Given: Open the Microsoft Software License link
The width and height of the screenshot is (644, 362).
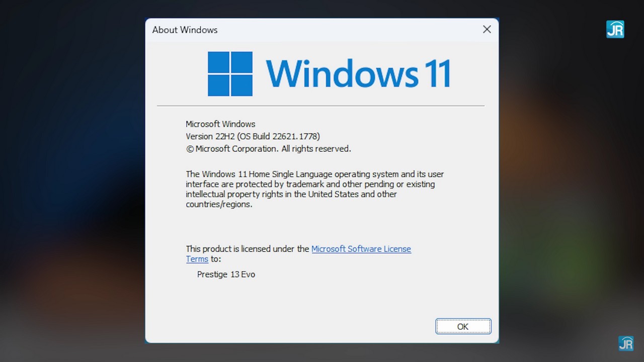Looking at the screenshot, I should [x=361, y=249].
